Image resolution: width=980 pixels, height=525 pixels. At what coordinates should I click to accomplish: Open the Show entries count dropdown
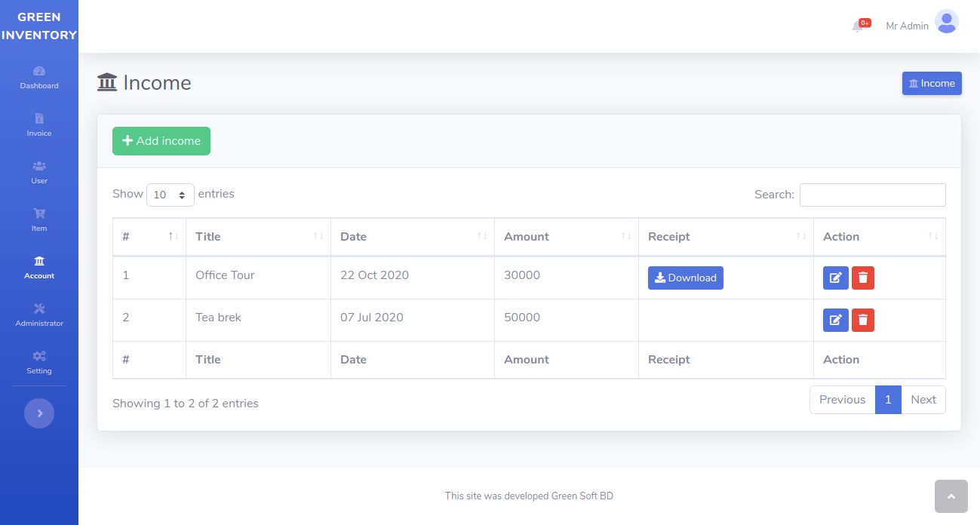[170, 195]
